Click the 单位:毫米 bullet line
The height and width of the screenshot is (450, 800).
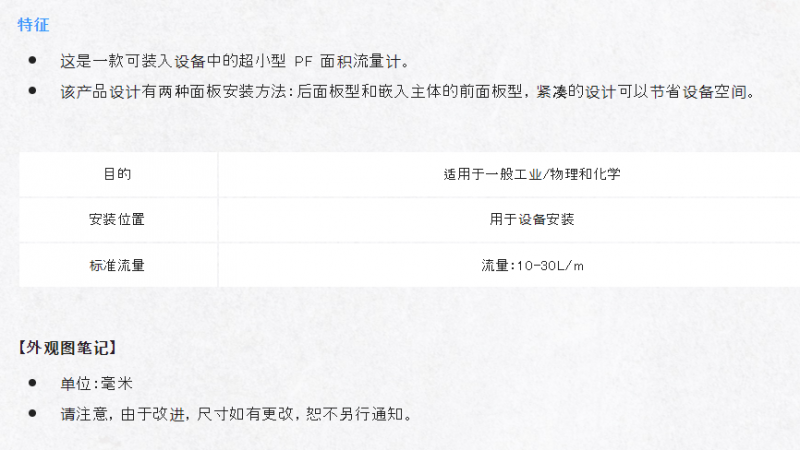pos(96,383)
